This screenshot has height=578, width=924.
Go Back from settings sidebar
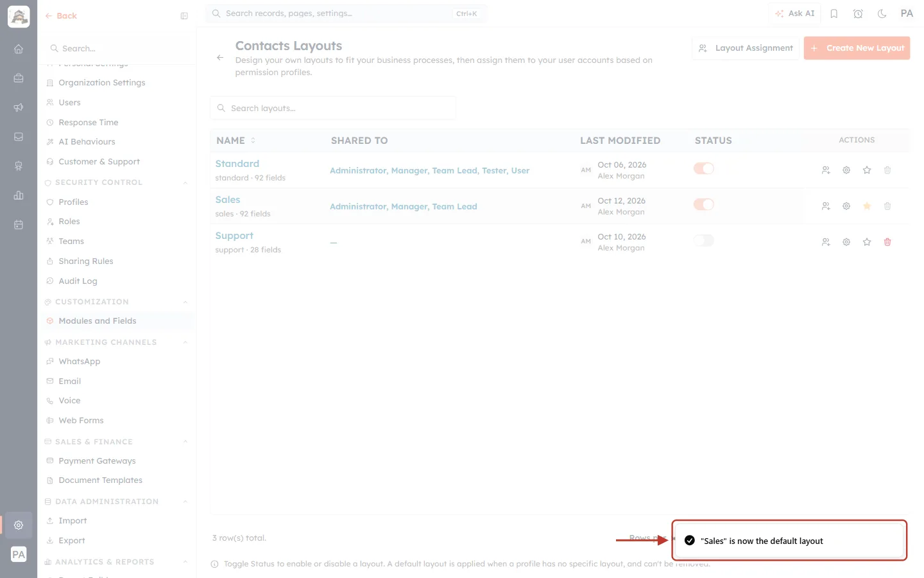click(61, 16)
